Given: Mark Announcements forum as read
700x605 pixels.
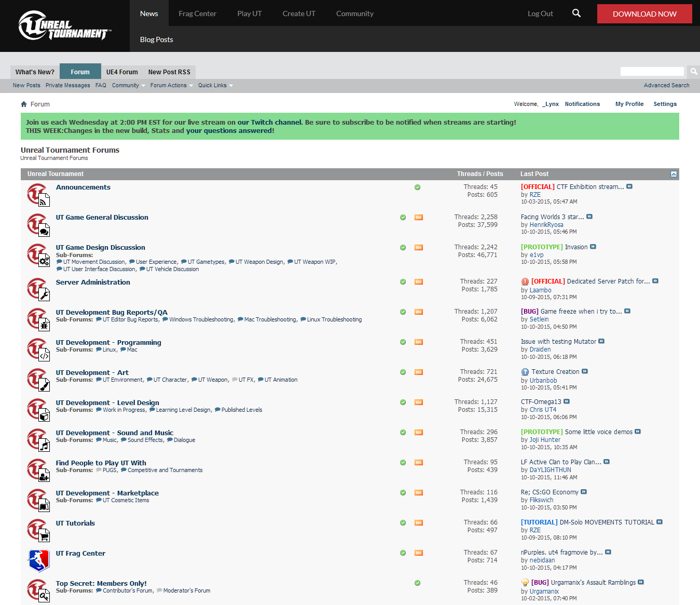Looking at the screenshot, I should coord(418,187).
